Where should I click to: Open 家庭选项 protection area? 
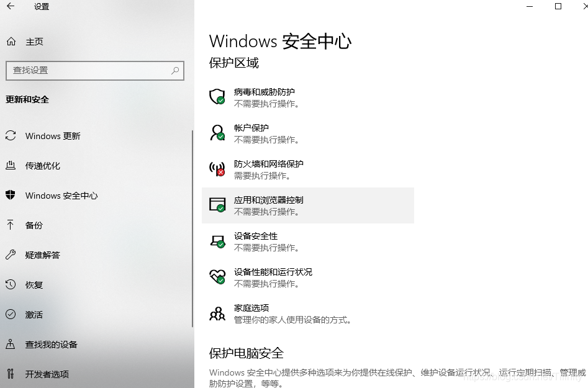pos(308,314)
